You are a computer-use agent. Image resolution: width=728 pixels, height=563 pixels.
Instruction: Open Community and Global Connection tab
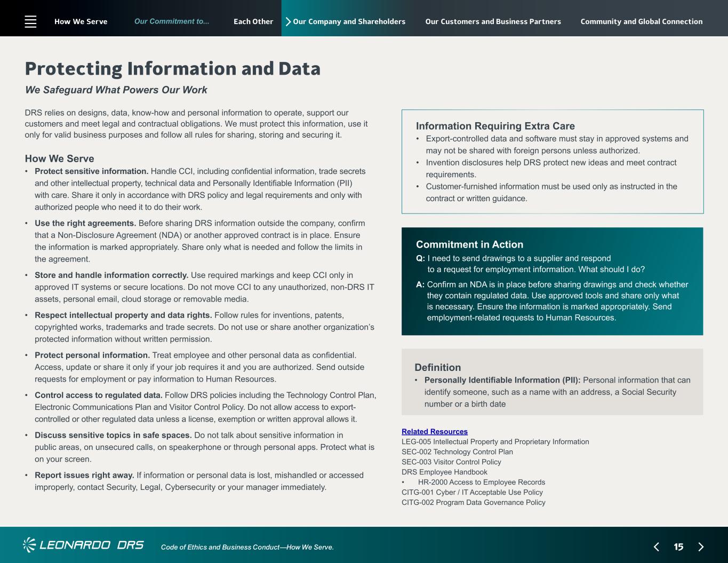click(641, 21)
